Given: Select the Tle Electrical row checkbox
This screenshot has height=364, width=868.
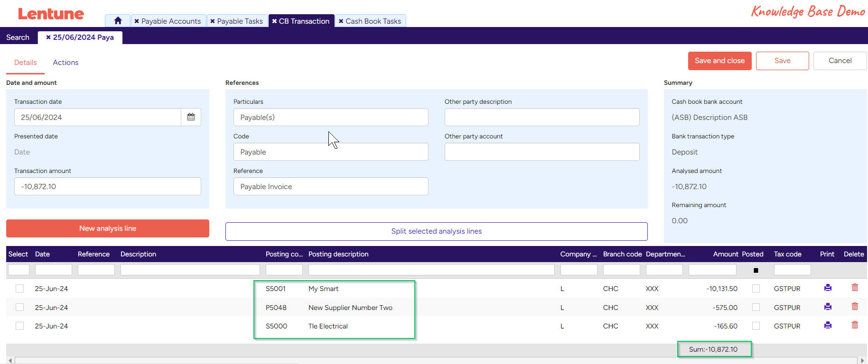Looking at the screenshot, I should pyautogui.click(x=19, y=326).
